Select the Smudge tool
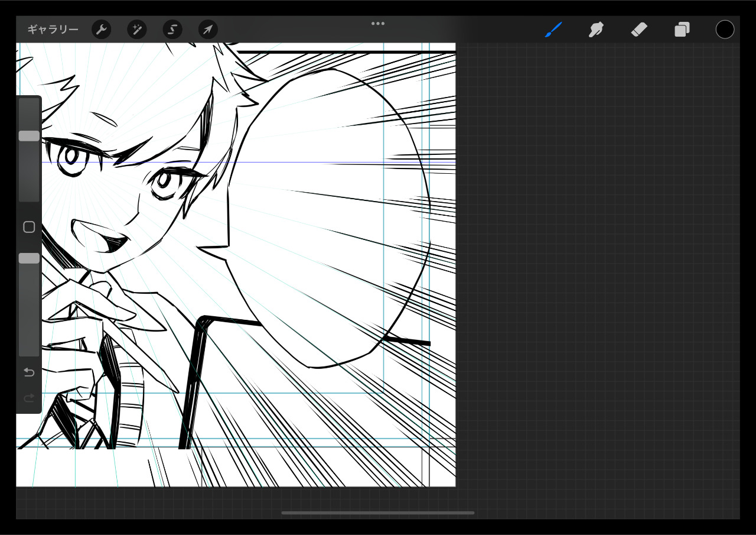 pos(596,30)
